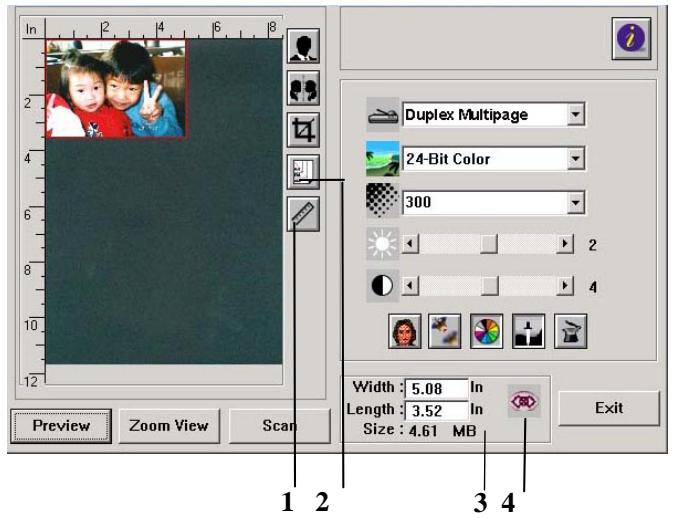Click the 300 resolution combo box
This screenshot has height=518, width=674.
pyautogui.click(x=493, y=202)
